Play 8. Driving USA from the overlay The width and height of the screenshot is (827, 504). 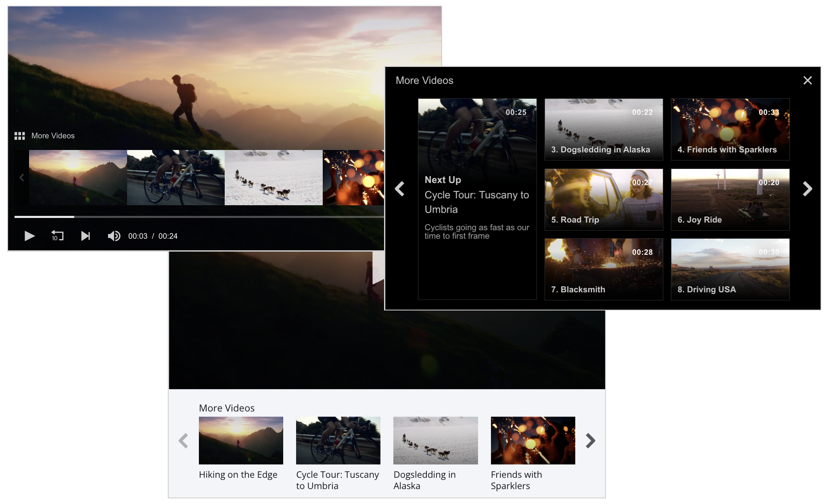(x=730, y=269)
